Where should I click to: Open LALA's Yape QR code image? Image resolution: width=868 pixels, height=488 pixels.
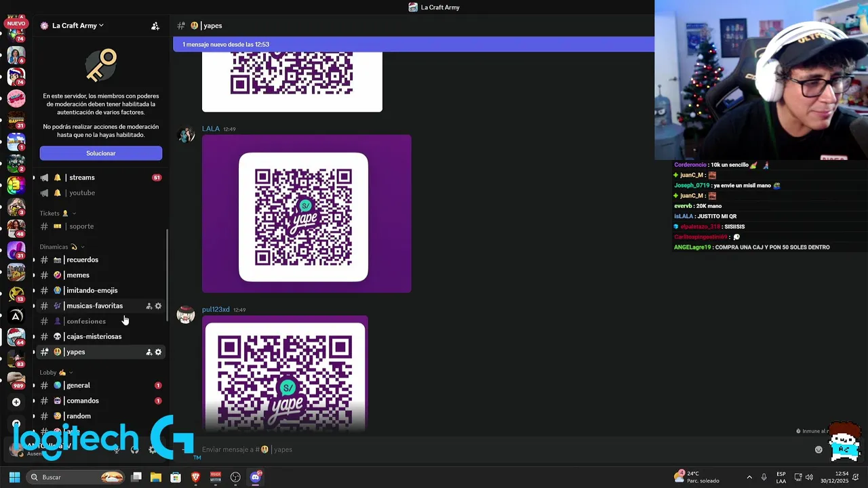[x=307, y=213]
